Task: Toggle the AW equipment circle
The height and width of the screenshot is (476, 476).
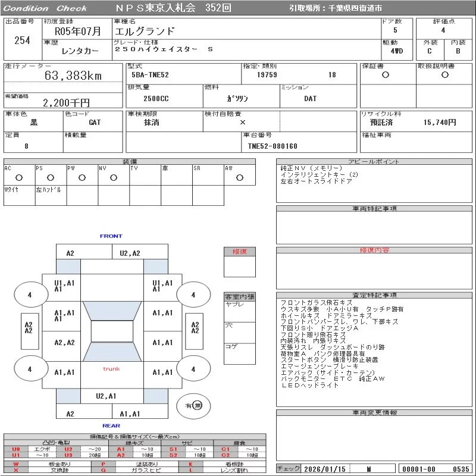Action: click(x=239, y=177)
